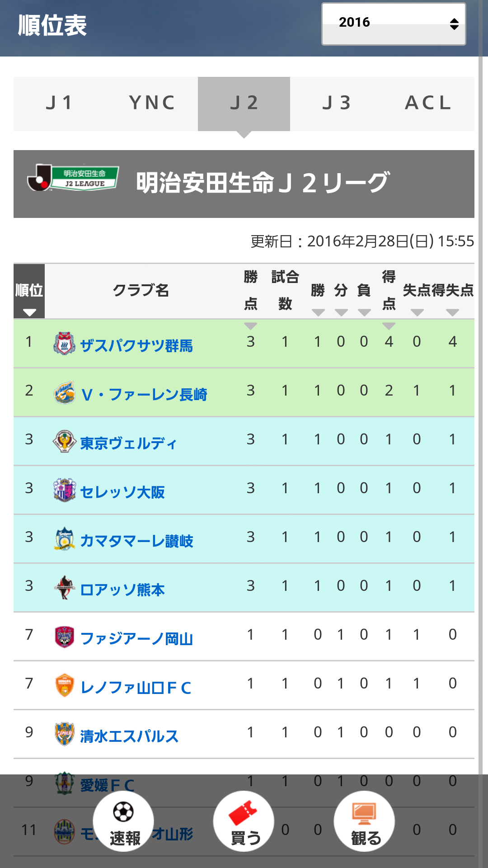The width and height of the screenshot is (488, 868).
Task: Sort standings by 得失点 goal difference arrow
Action: (452, 312)
